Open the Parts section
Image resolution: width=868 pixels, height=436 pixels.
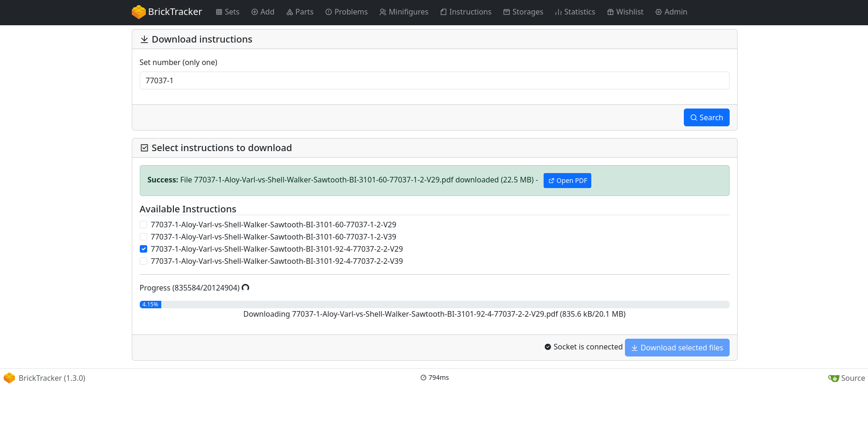coord(300,12)
